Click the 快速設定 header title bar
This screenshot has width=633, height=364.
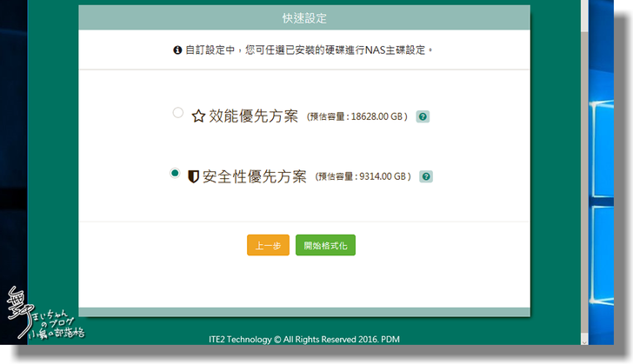303,17
